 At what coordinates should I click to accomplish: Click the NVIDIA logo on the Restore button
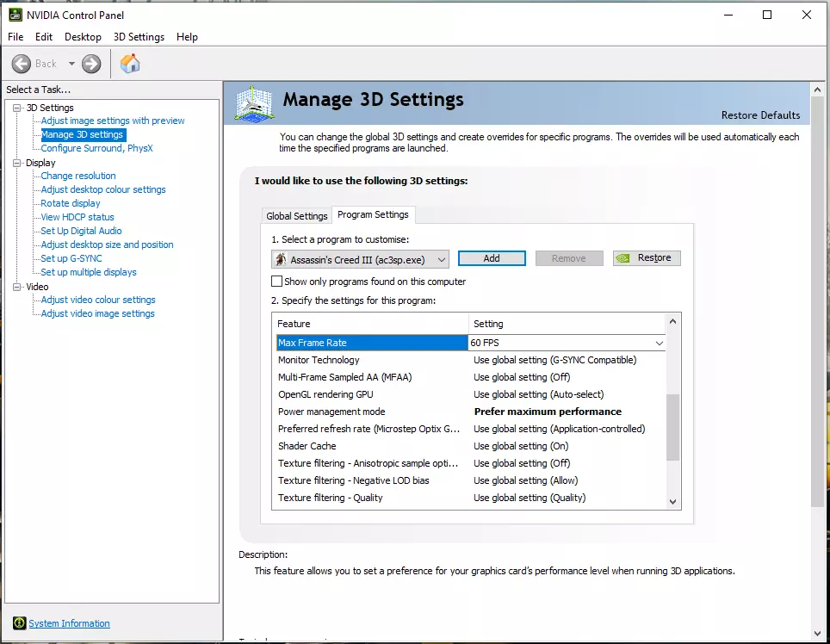coord(624,258)
